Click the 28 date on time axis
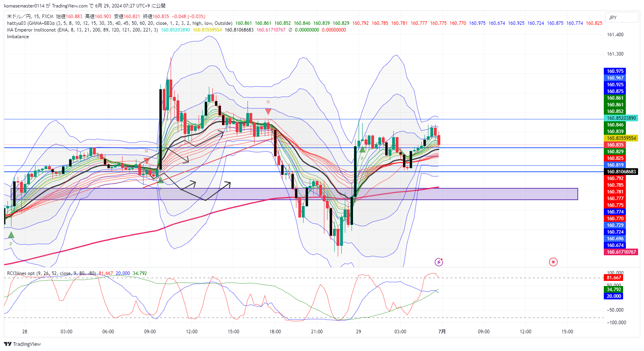644x351 pixels. [25, 332]
